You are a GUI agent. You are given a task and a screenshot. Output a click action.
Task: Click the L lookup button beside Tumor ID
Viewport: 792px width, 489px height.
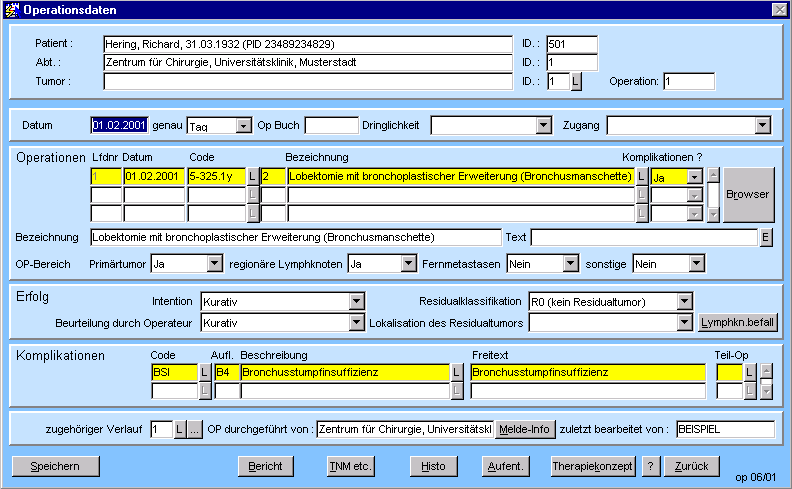576,81
